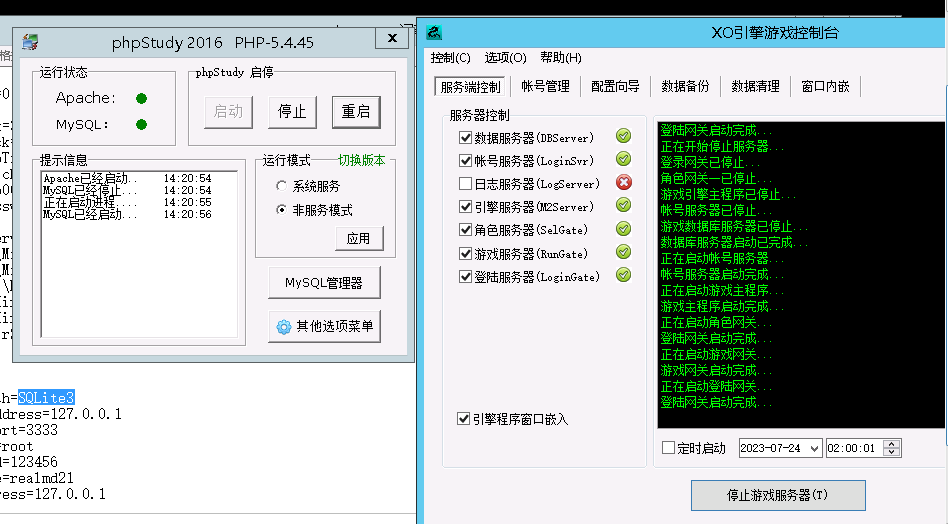Click the 应用 apply button
948x524 pixels.
(359, 239)
